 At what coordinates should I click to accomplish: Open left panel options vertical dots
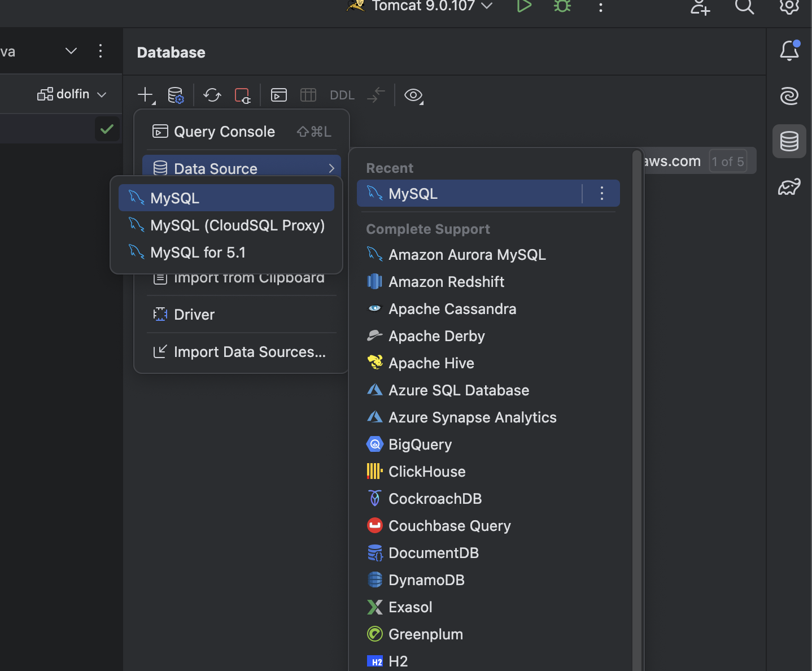point(101,51)
